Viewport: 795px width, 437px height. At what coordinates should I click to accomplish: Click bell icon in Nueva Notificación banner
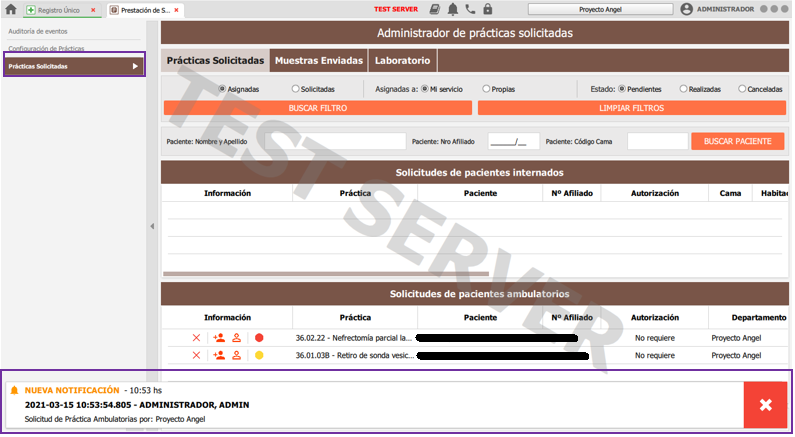15,390
